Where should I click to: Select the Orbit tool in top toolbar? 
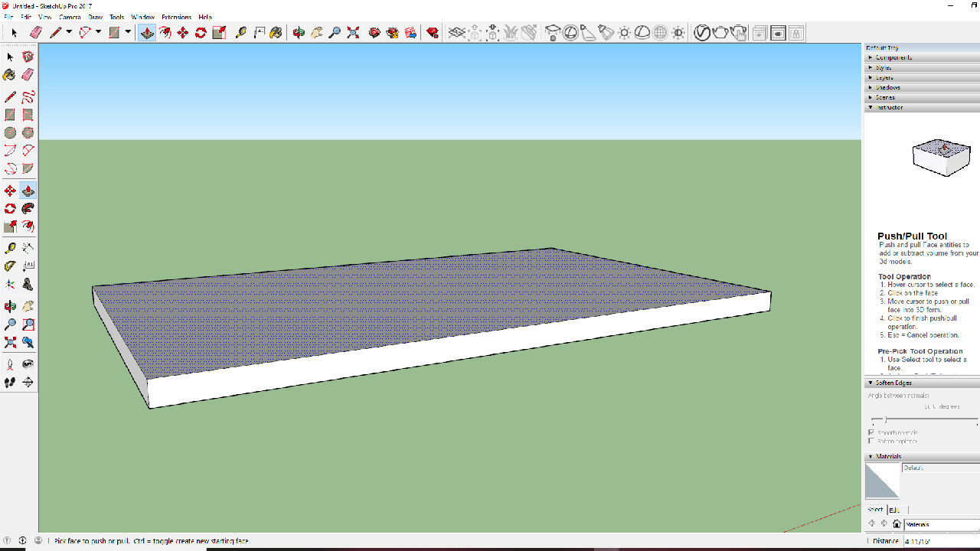(299, 33)
